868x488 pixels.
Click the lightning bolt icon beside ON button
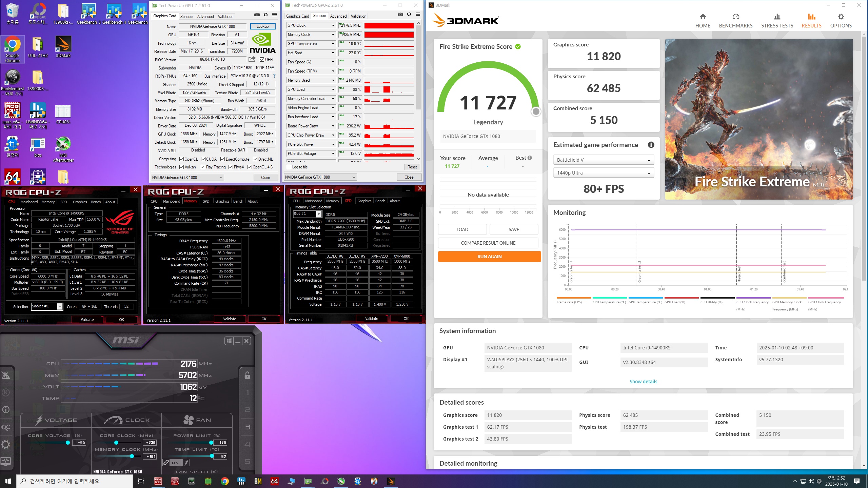(186, 463)
